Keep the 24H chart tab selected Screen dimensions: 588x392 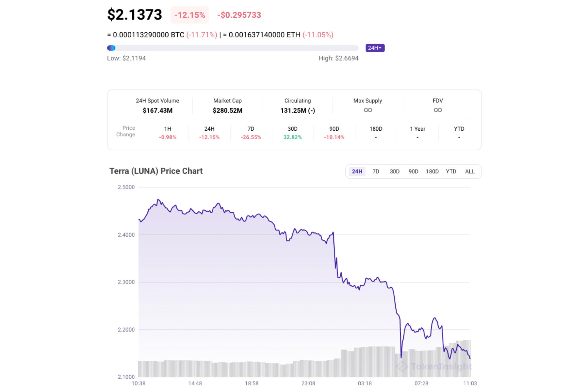[x=357, y=171]
